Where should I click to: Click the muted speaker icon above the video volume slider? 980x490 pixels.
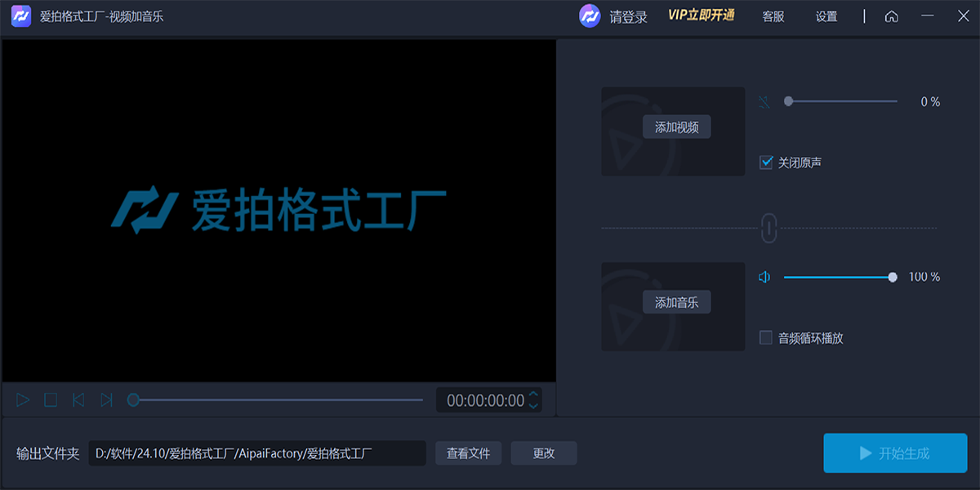click(x=764, y=100)
